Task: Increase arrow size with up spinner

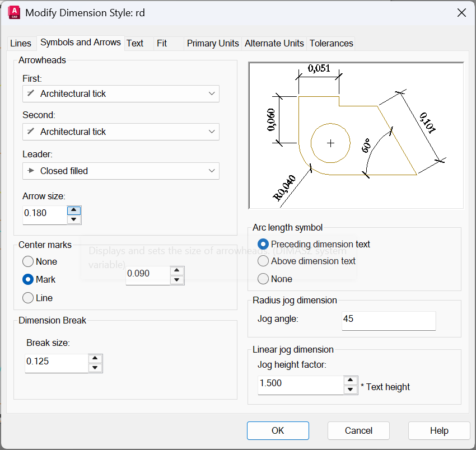Action: (x=74, y=210)
